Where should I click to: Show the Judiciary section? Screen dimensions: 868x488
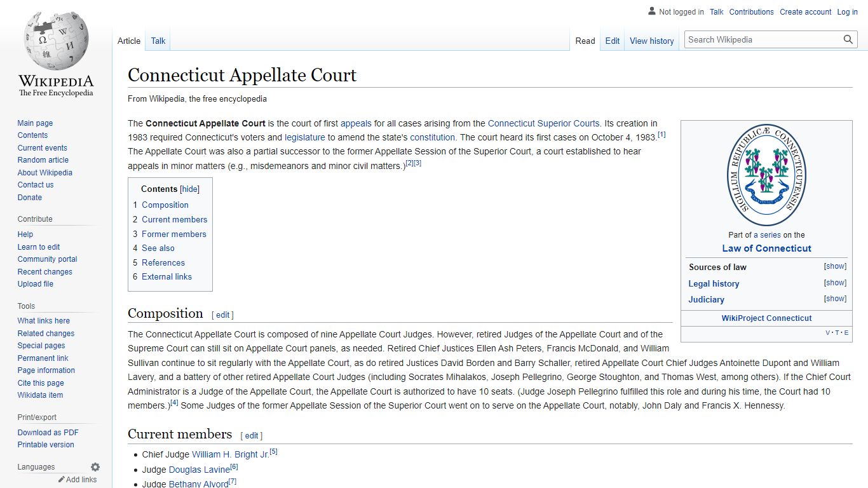coord(835,299)
